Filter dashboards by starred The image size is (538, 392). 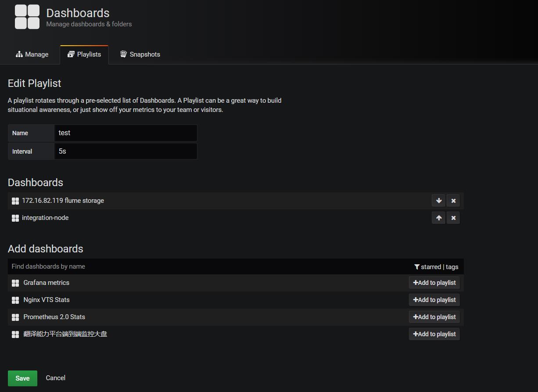(x=430, y=267)
